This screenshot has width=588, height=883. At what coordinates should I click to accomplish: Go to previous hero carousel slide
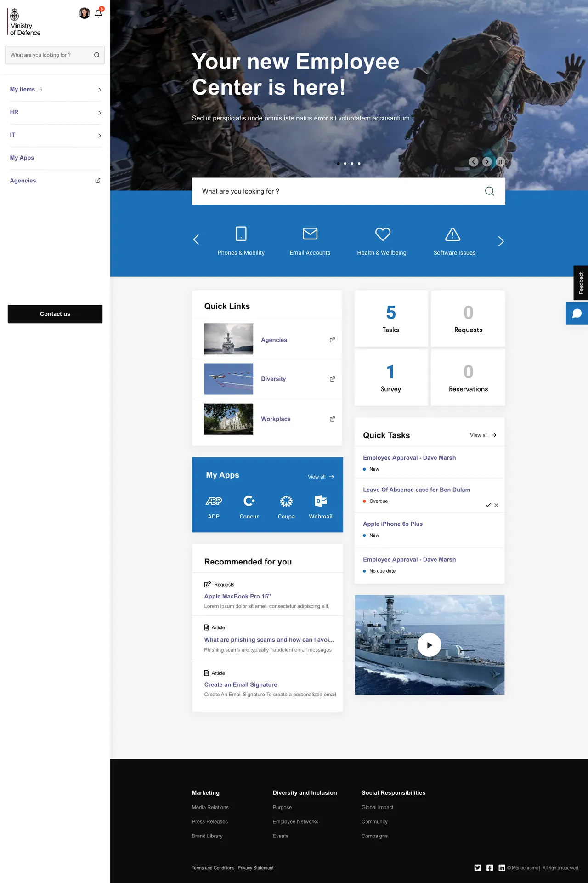tap(474, 162)
